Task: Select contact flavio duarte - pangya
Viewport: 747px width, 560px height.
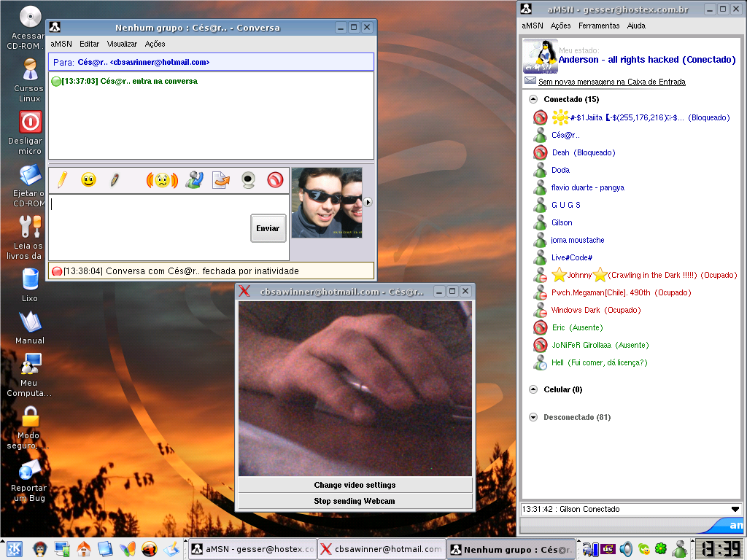Action: pyautogui.click(x=587, y=187)
